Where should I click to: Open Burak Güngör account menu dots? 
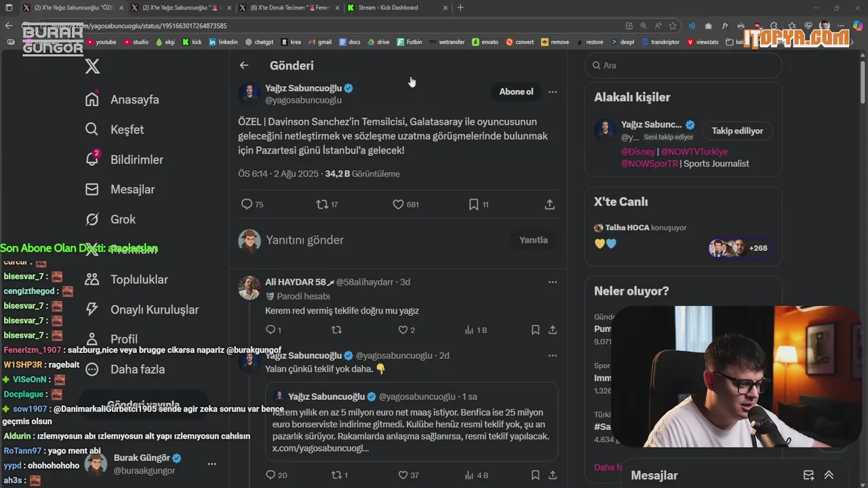click(212, 464)
